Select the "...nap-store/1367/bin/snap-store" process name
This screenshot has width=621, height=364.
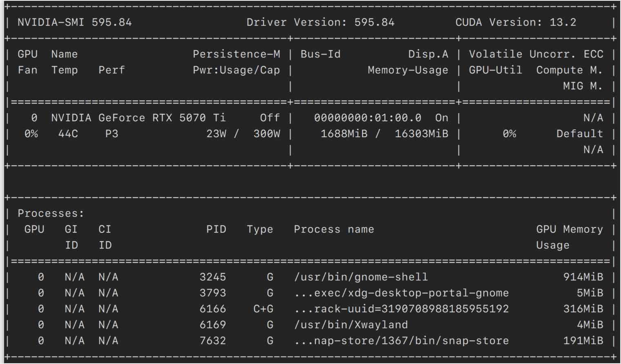[x=401, y=341]
